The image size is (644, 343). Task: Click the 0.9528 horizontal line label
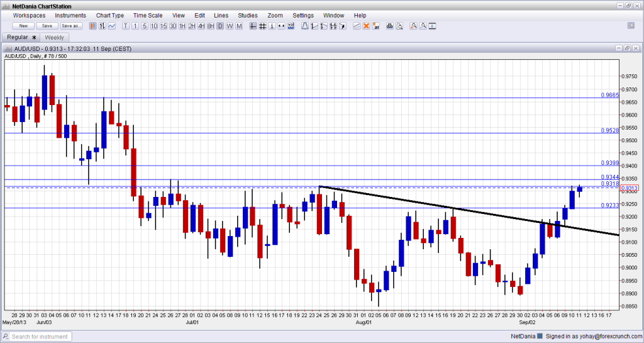[609, 130]
